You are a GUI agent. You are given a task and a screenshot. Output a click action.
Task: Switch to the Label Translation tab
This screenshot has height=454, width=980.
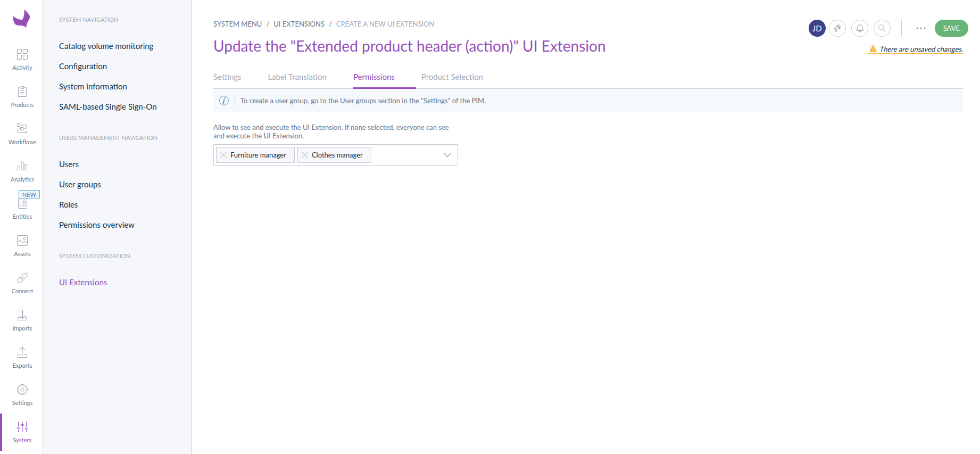point(297,77)
